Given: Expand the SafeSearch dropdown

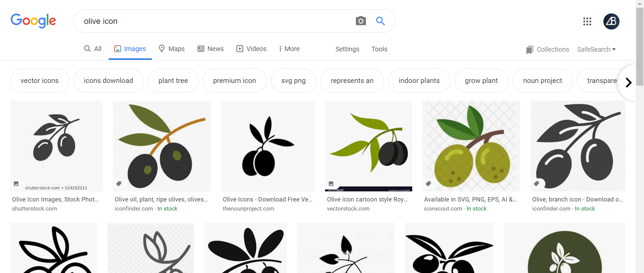Looking at the screenshot, I should click(x=596, y=49).
